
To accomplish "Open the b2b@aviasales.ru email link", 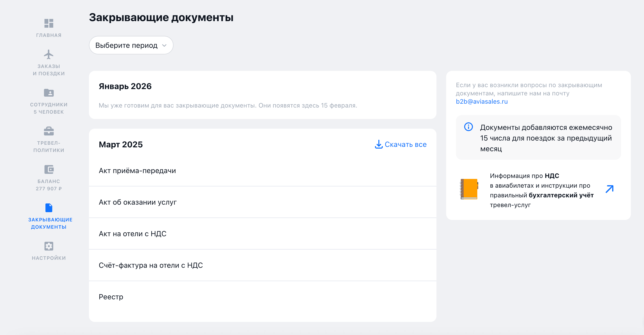I will click(481, 102).
